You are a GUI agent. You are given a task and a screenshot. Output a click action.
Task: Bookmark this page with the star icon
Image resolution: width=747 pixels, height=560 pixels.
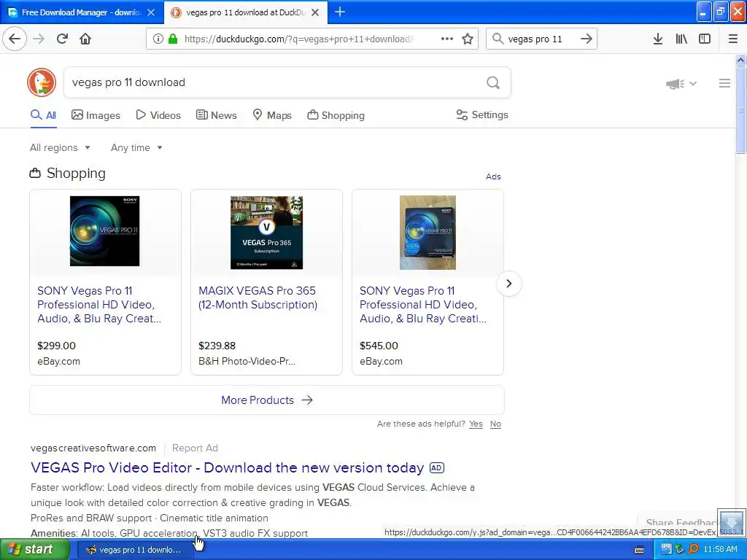coord(468,39)
